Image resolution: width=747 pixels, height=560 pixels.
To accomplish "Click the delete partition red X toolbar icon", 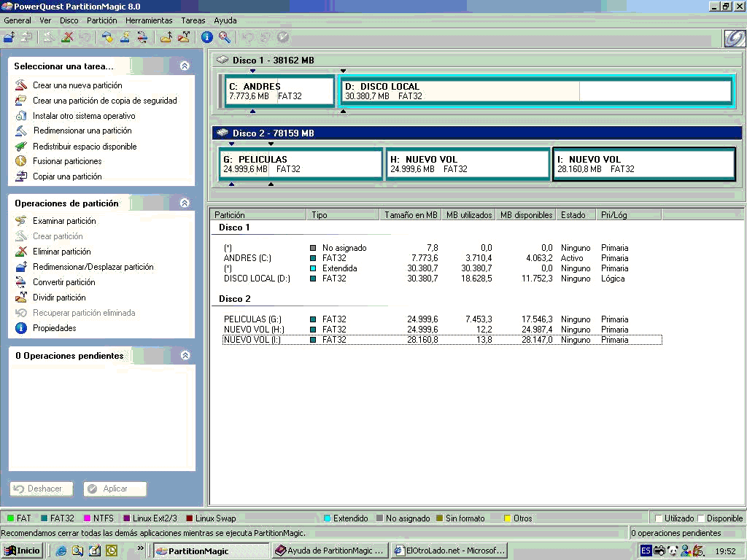I will (68, 37).
